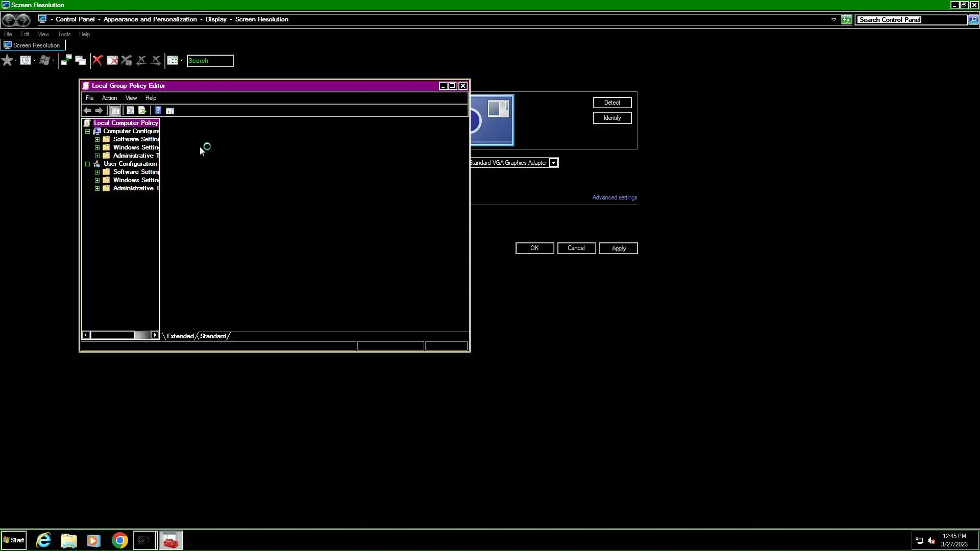The height and width of the screenshot is (551, 980).
Task: Click the red X close-tab icon
Action: click(x=97, y=61)
